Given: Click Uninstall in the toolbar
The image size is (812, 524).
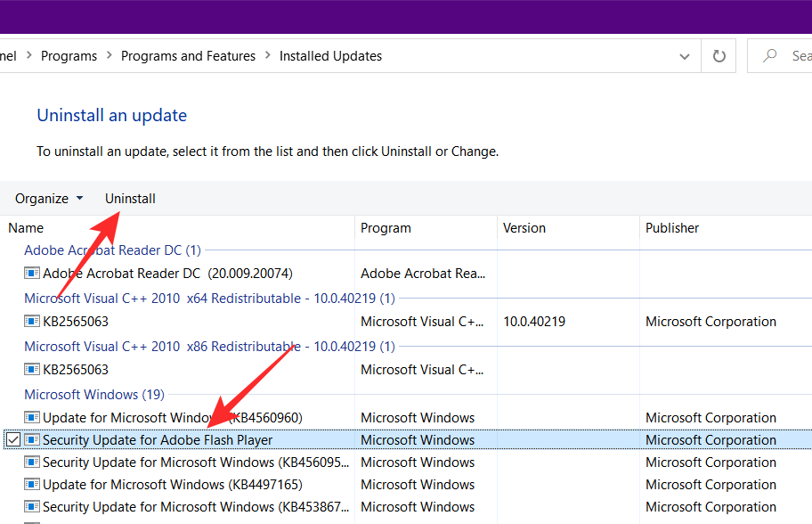Looking at the screenshot, I should point(130,199).
